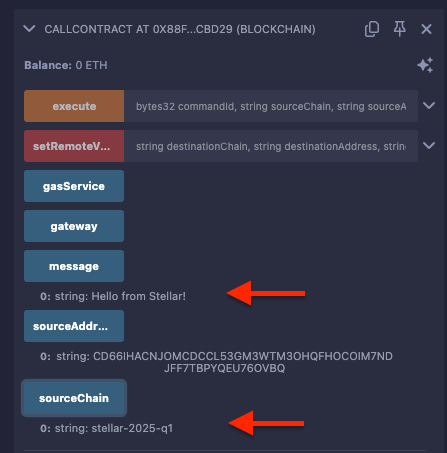Click the returned source address string
Screen dimensions: 447x453
[x=243, y=362]
